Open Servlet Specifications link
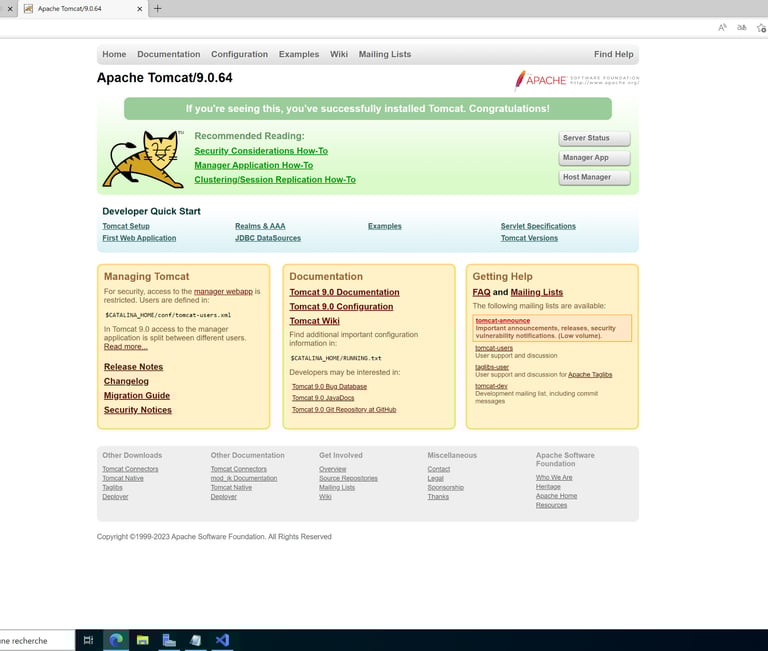Screen dimensions: 768x651 [x=538, y=226]
